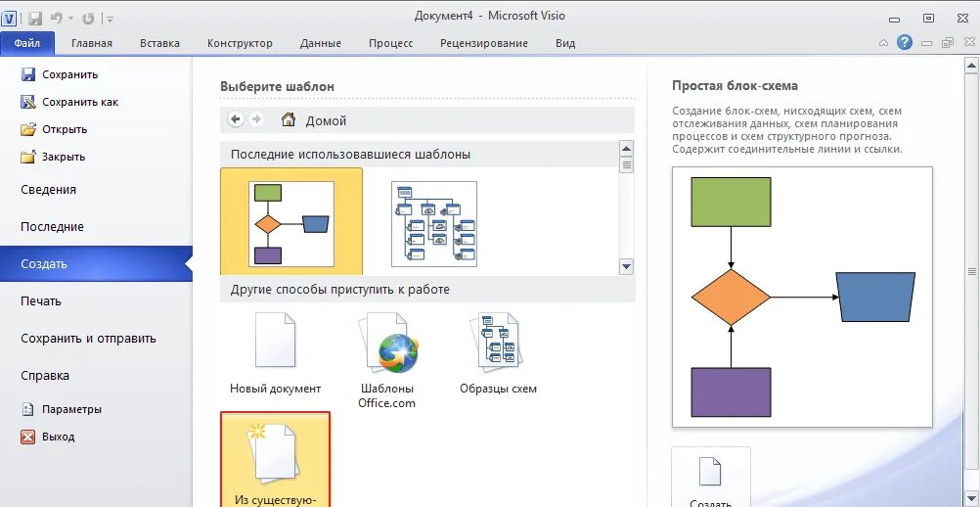Switch to the Вид ribbon tab
The height and width of the screenshot is (507, 980).
[x=565, y=43]
